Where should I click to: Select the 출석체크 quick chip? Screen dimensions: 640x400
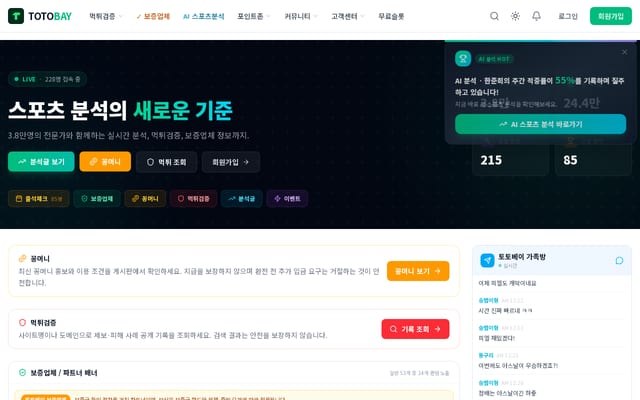coord(39,199)
